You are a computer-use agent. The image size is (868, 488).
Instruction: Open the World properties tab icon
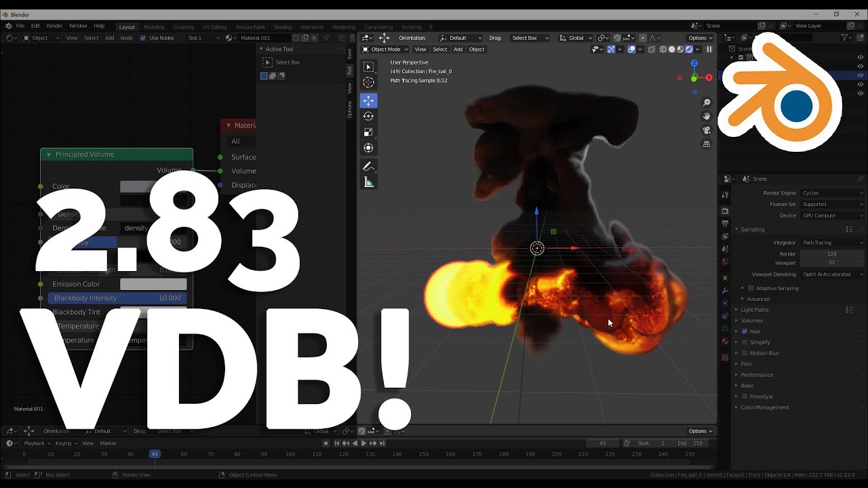click(x=725, y=262)
